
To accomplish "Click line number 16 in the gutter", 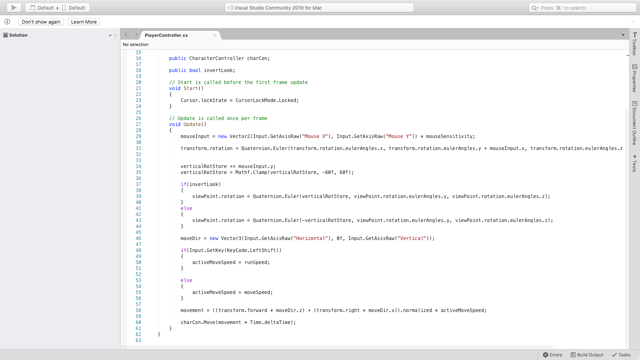I will point(138,58).
